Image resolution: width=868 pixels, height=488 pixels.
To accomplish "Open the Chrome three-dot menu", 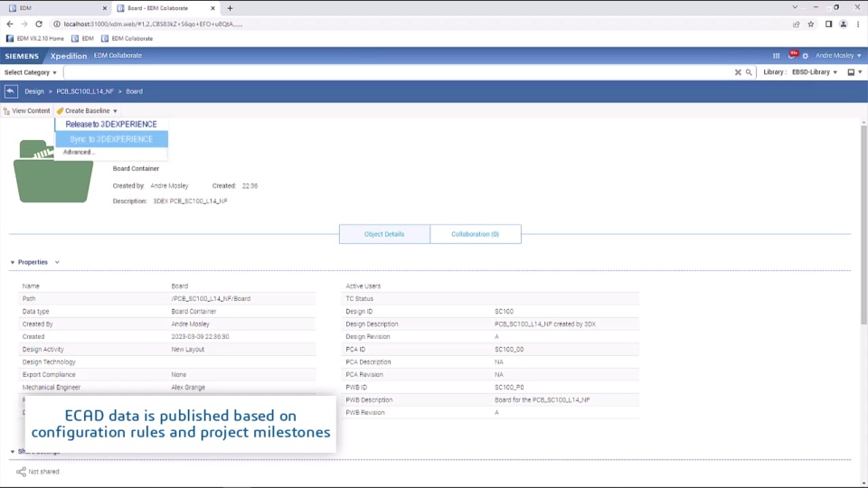I will [x=858, y=23].
